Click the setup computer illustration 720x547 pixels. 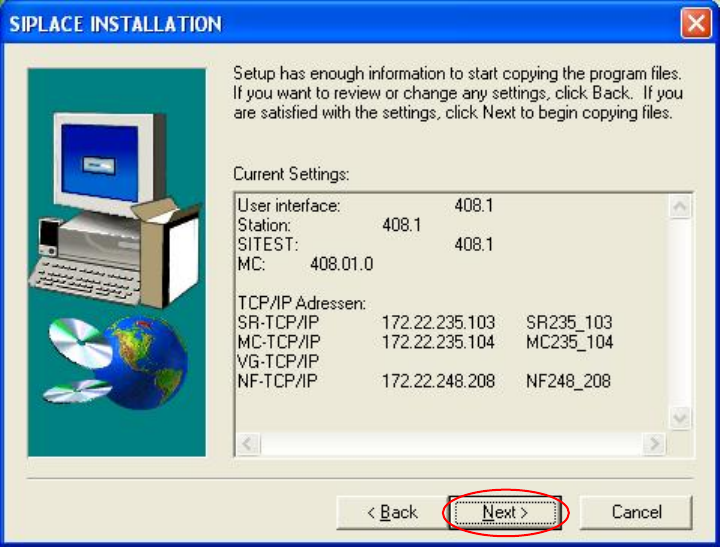click(x=117, y=262)
